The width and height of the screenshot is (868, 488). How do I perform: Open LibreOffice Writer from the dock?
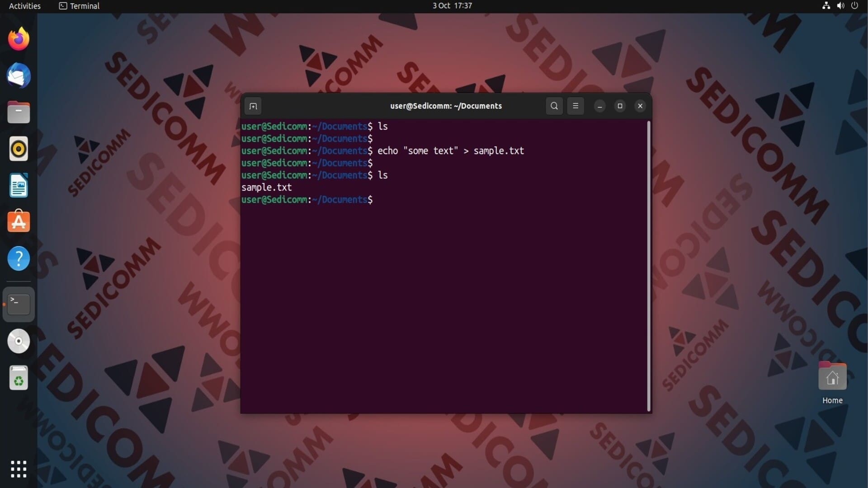coord(19,185)
